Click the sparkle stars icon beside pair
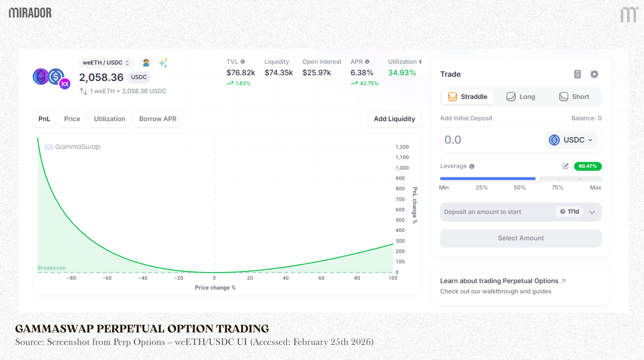Image resolution: width=644 pixels, height=360 pixels. [163, 63]
